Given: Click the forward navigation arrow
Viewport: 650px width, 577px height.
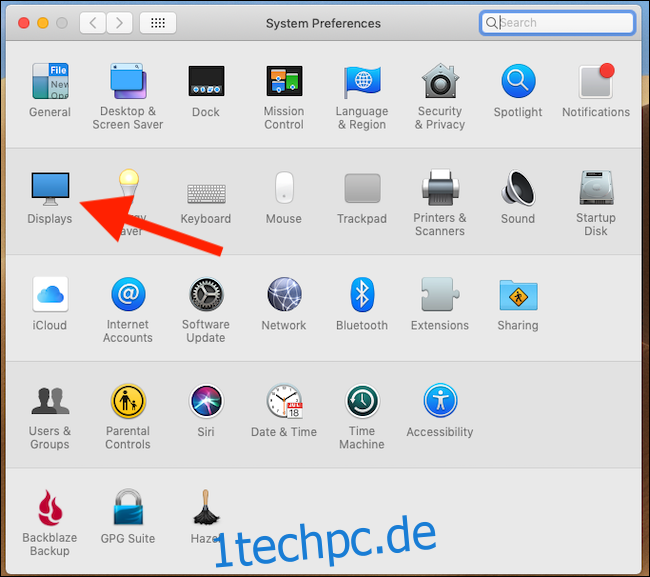Looking at the screenshot, I should [119, 22].
